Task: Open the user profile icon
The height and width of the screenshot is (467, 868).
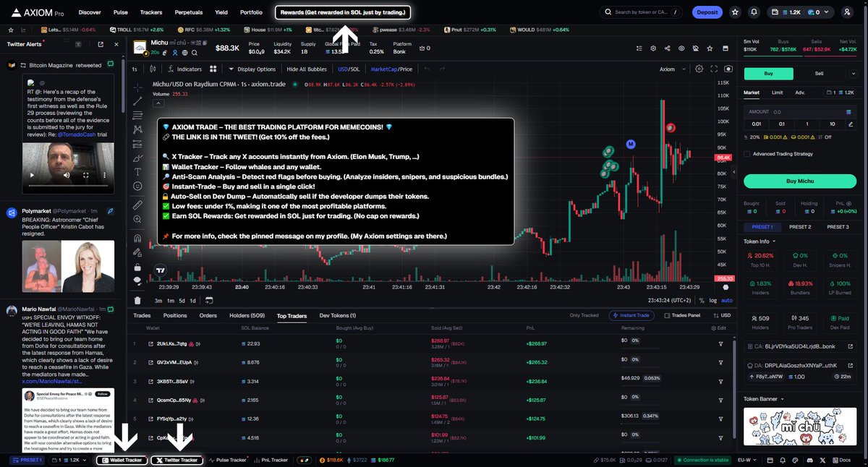Action: coord(848,12)
